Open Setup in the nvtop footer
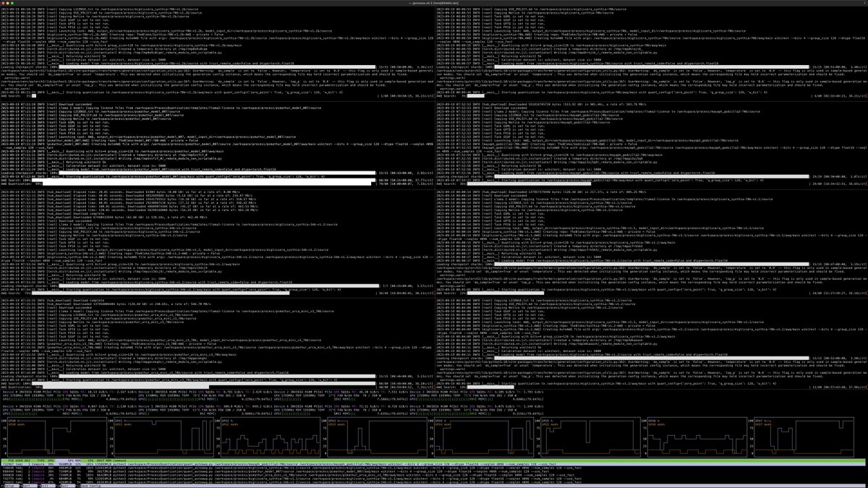 [x=8, y=486]
